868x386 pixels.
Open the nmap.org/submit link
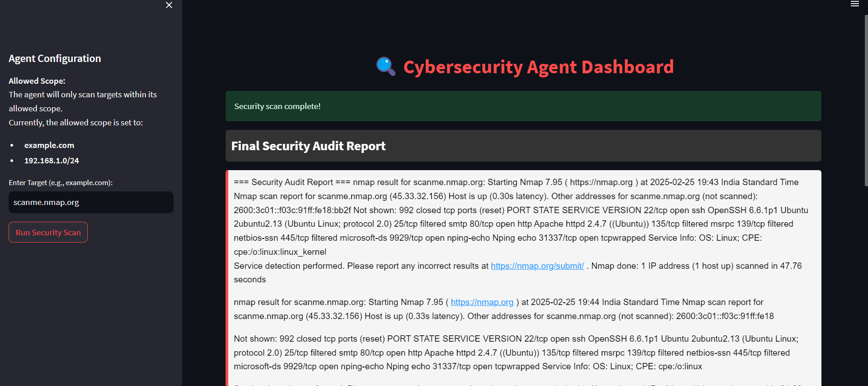(537, 266)
